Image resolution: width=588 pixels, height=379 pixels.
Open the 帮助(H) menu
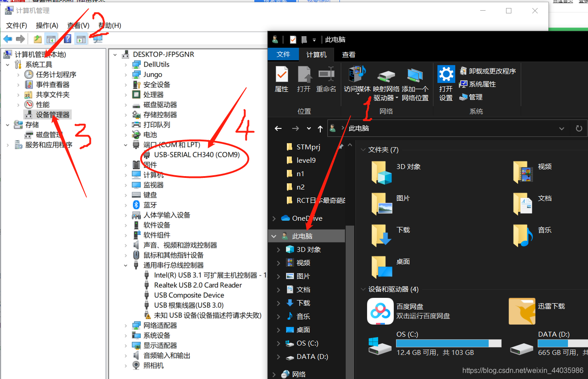[x=110, y=25]
